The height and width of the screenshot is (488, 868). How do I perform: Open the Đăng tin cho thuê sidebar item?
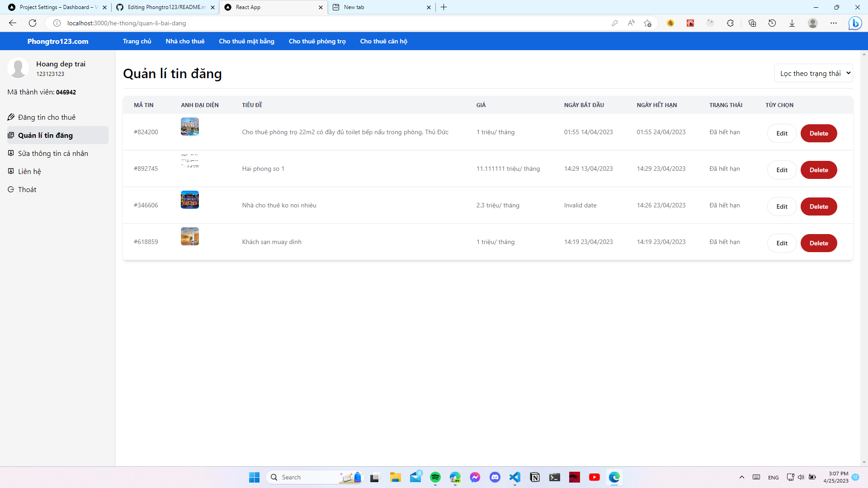[x=57, y=117]
